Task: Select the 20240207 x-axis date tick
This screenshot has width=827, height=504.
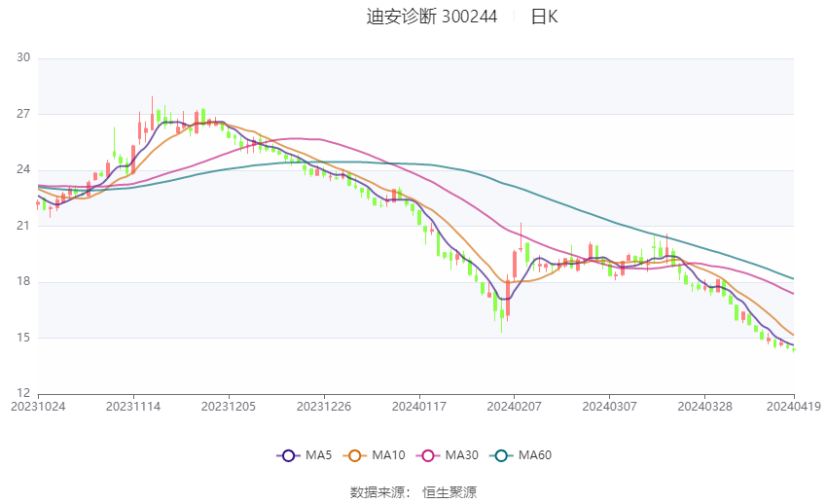Action: (513, 406)
